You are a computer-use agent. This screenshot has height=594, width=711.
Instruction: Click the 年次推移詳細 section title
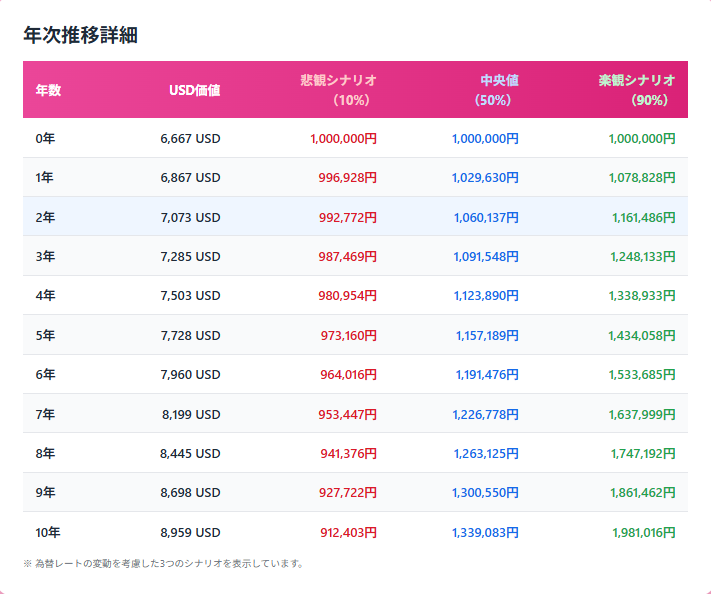(x=80, y=35)
